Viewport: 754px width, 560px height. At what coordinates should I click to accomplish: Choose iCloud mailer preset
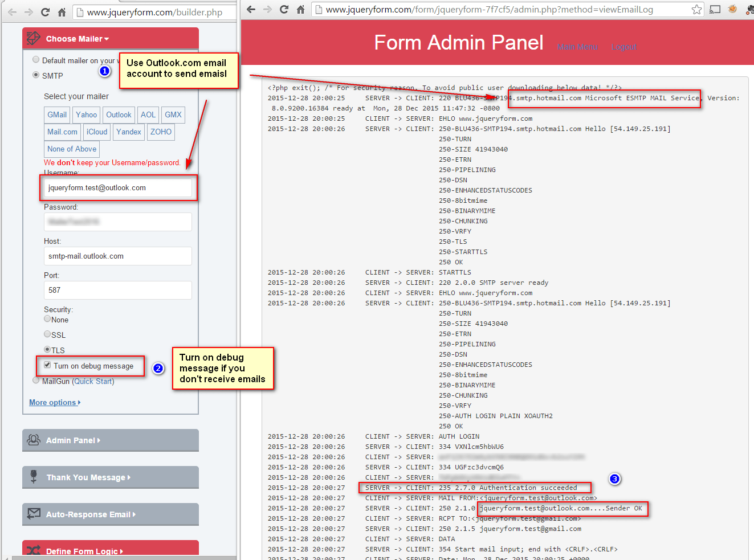tap(97, 132)
